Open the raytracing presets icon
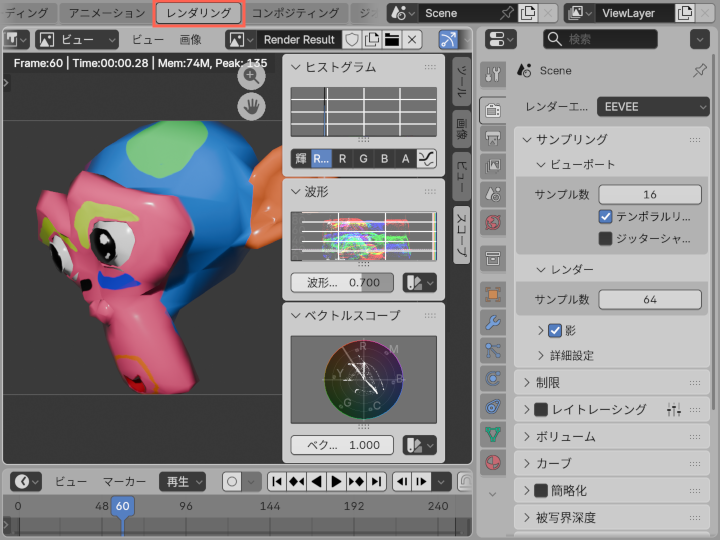 (674, 409)
